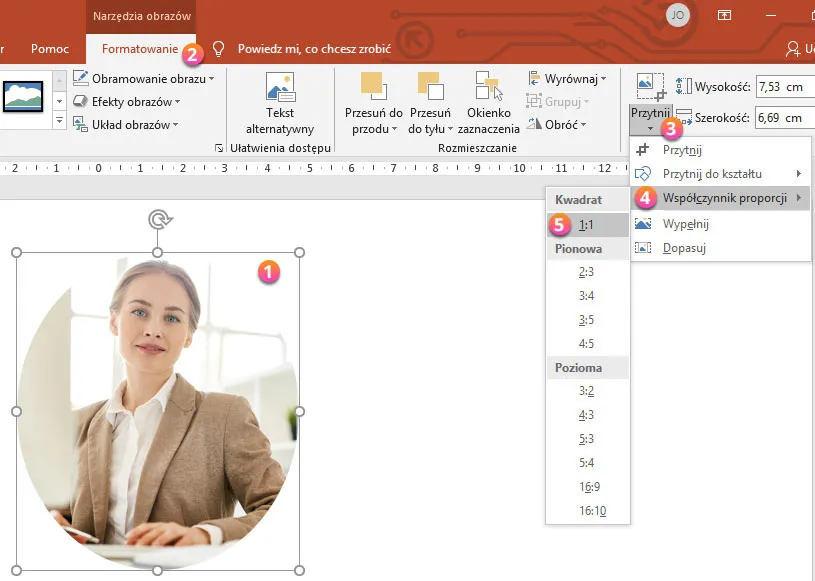
Task: Open the Obramowanie obrazu picture border tool
Action: coord(136,77)
